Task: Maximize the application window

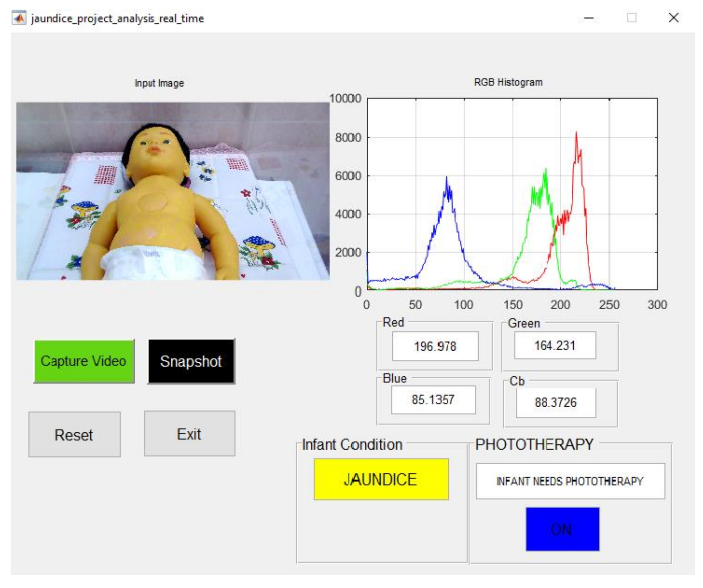Action: pos(631,18)
